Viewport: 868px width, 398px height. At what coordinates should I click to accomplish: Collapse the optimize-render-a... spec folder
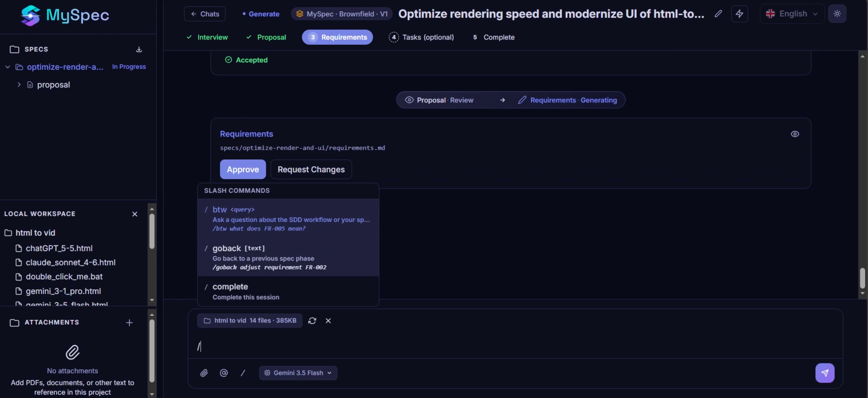coord(8,67)
